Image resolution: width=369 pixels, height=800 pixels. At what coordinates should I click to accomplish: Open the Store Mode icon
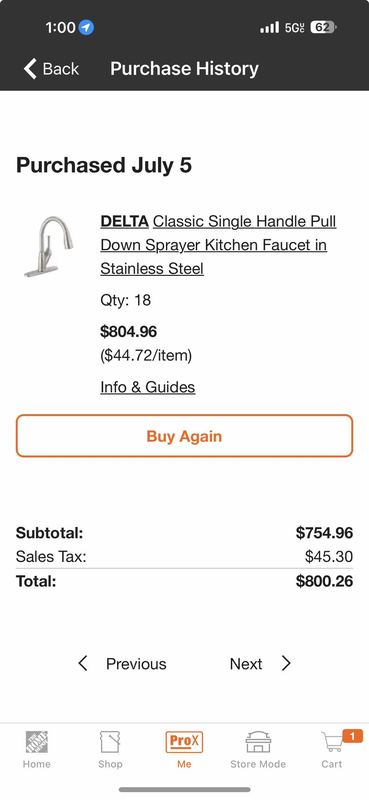[x=258, y=742]
